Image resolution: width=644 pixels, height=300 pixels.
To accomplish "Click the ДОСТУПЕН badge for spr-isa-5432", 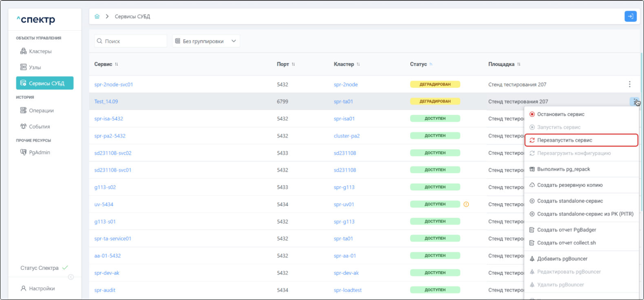I will 435,118.
